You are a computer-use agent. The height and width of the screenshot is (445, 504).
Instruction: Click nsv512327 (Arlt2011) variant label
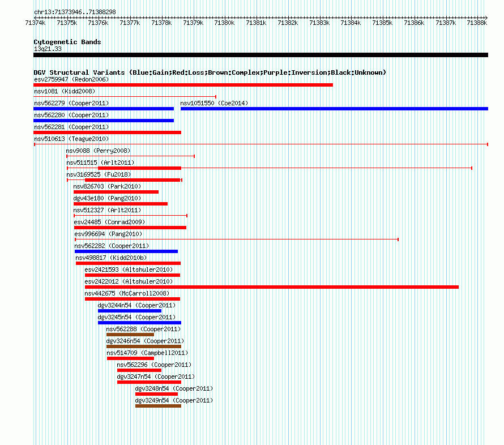[x=107, y=210]
